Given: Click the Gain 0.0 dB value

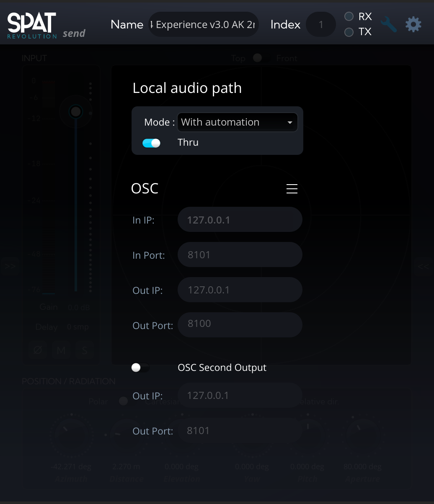Looking at the screenshot, I should click(x=78, y=306).
